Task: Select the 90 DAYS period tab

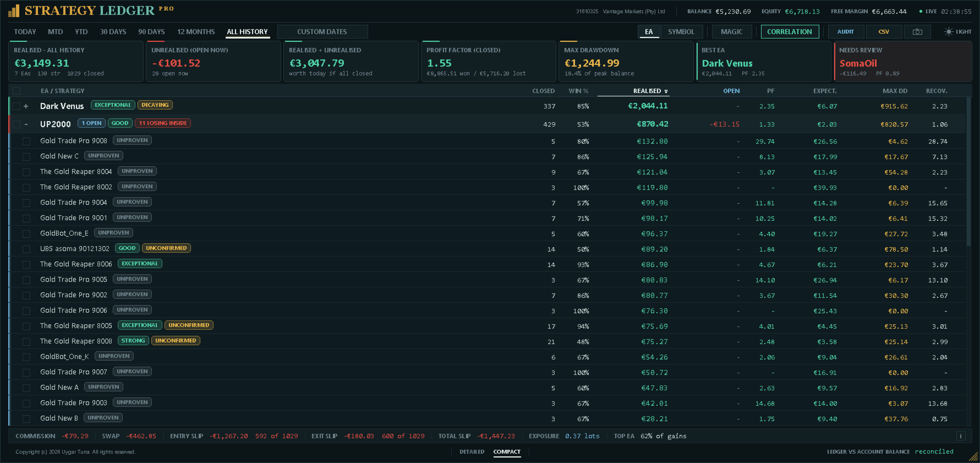Action: click(152, 32)
